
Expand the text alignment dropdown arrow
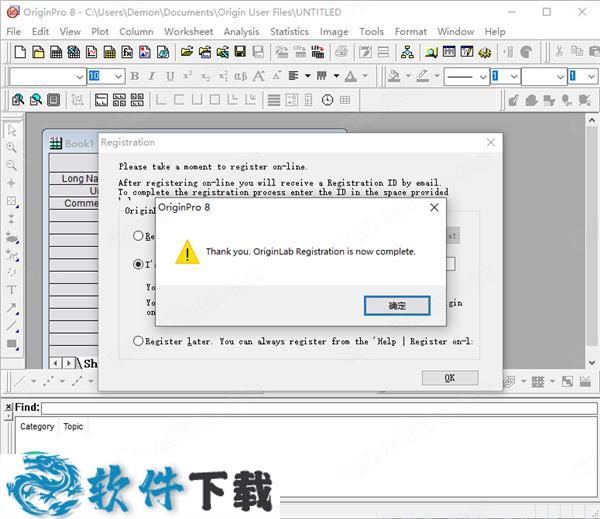308,76
